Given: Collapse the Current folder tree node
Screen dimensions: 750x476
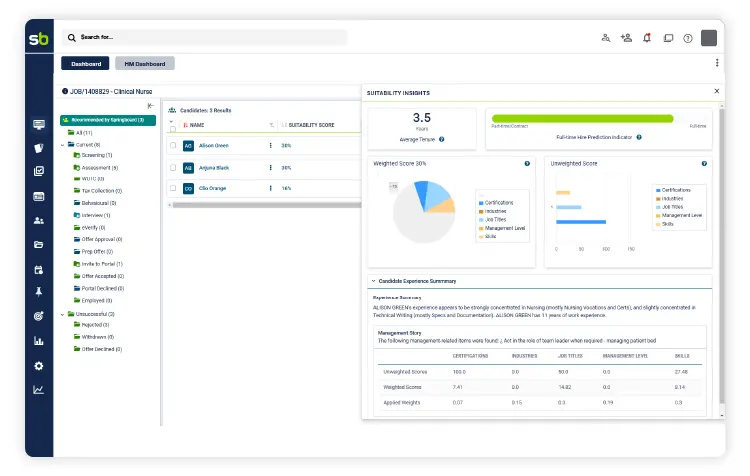Looking at the screenshot, I should 62,144.
